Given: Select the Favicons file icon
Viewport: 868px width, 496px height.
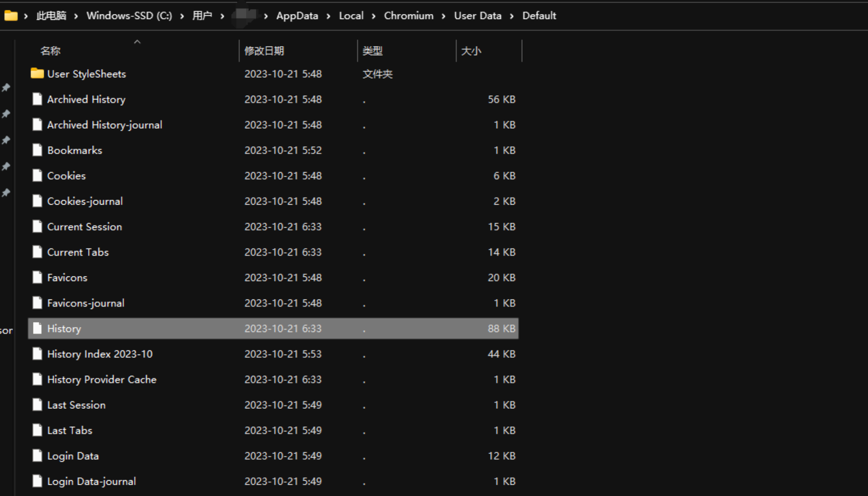Looking at the screenshot, I should click(x=38, y=277).
